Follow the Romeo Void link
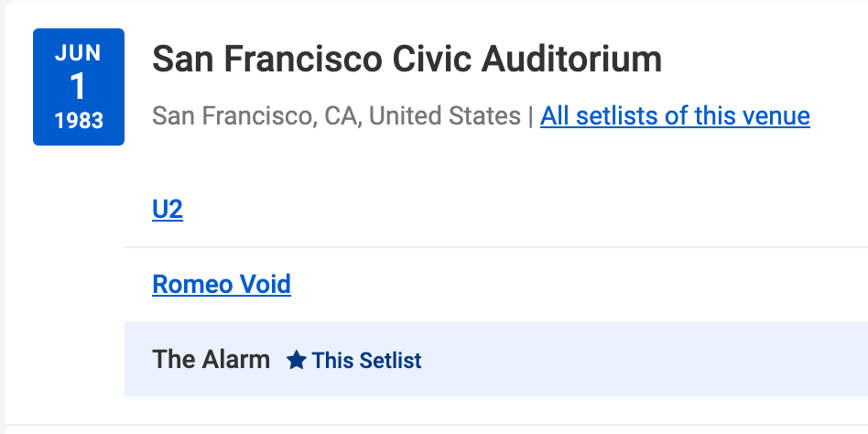This screenshot has height=434, width=868. [x=222, y=284]
